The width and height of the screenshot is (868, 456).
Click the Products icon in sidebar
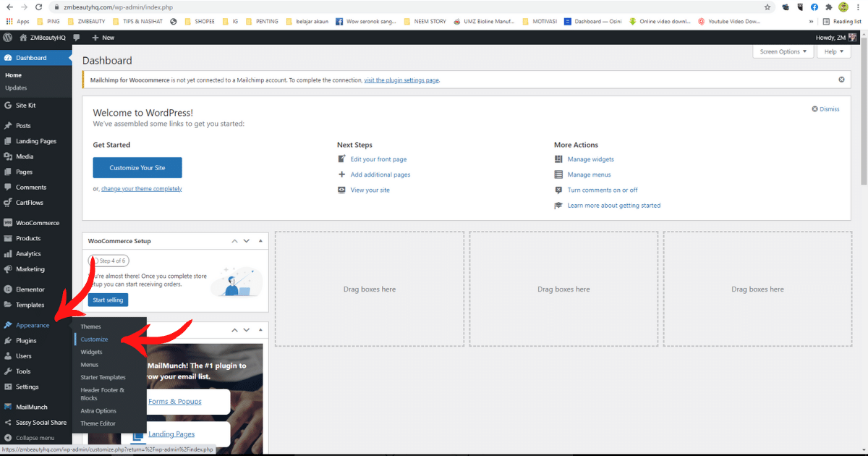point(8,238)
